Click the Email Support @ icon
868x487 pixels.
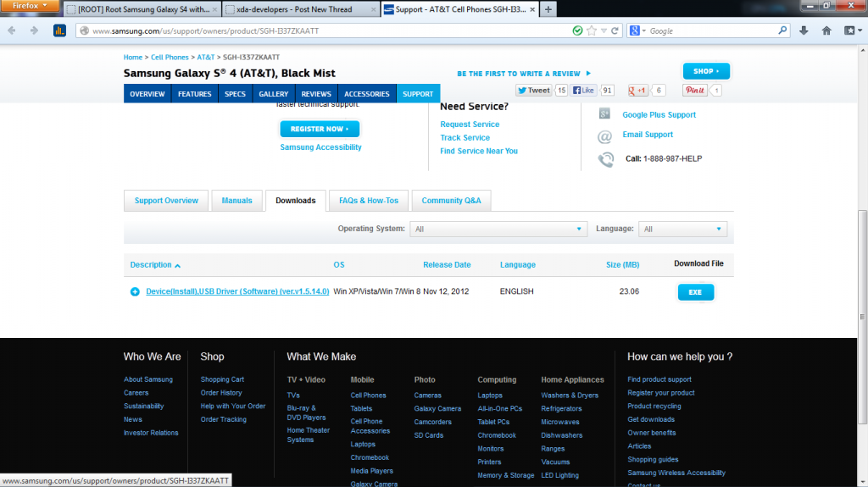[x=604, y=136]
